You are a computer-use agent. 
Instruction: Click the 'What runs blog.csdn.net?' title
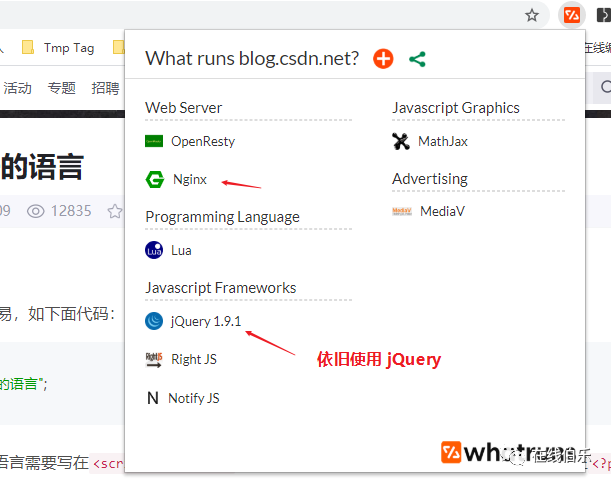click(x=252, y=59)
